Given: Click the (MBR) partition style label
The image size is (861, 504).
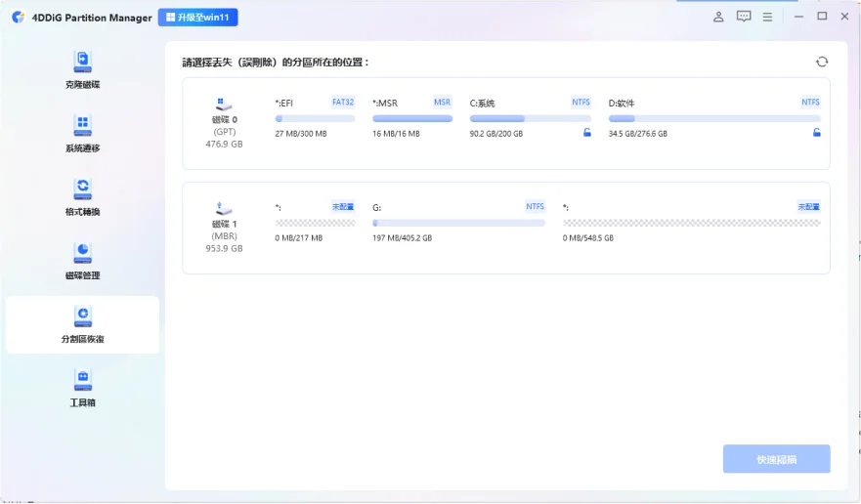Looking at the screenshot, I should click(x=224, y=236).
